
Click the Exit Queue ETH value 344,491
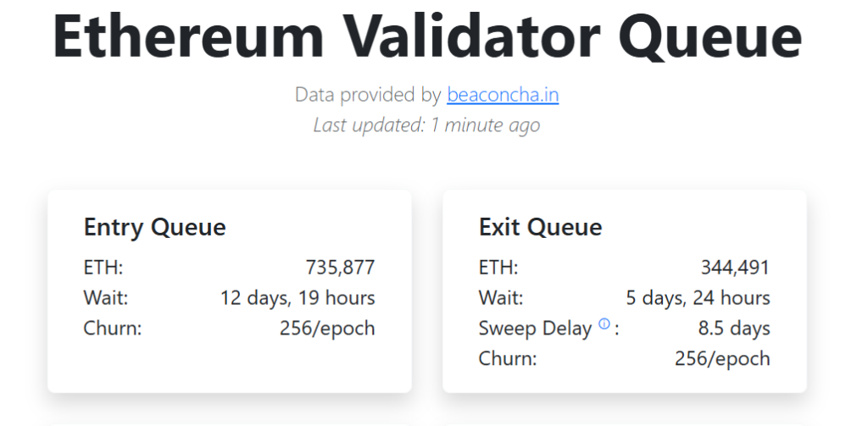point(735,268)
